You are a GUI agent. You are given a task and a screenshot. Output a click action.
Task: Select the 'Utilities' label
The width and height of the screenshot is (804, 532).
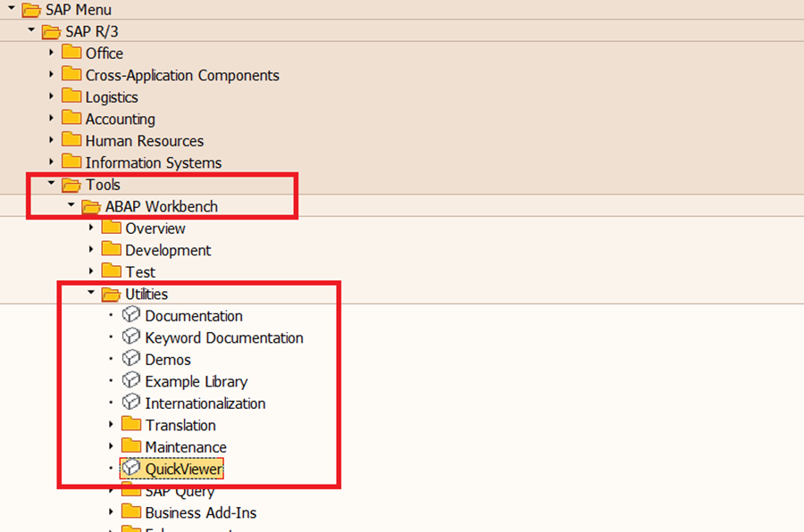click(x=147, y=295)
